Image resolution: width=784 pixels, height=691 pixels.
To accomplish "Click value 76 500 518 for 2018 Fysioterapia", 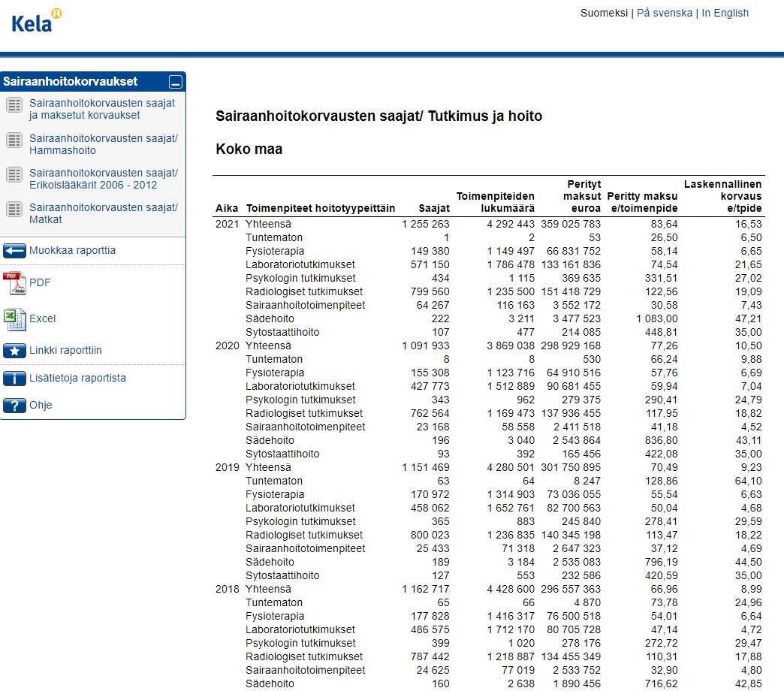I will click(574, 616).
